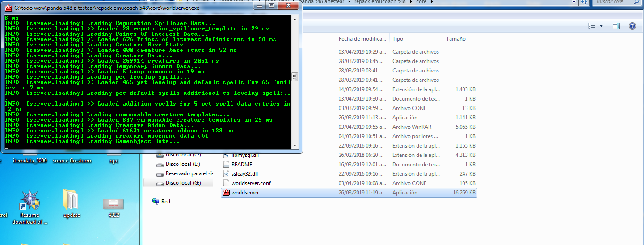Click the 16.269 KB size of worldserver
644x245 pixels.
click(x=464, y=193)
